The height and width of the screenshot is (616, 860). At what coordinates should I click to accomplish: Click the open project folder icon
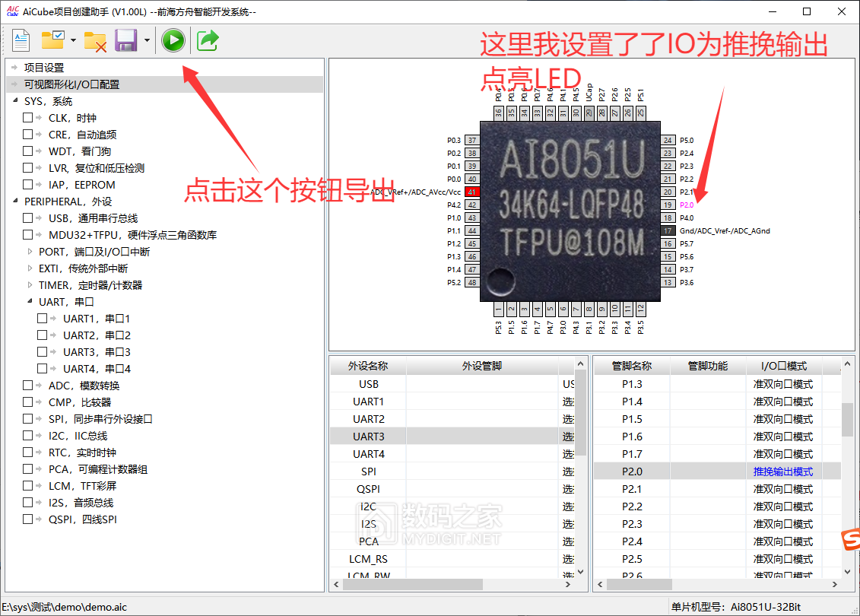(52, 40)
